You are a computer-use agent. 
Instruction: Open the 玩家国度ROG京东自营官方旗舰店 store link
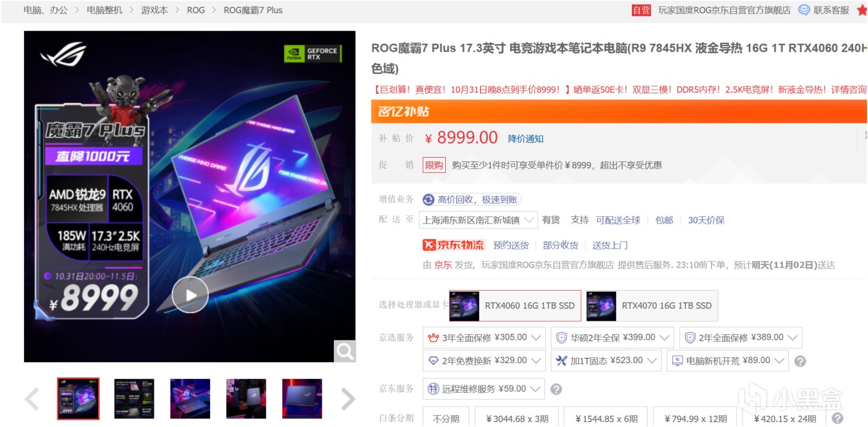[724, 10]
